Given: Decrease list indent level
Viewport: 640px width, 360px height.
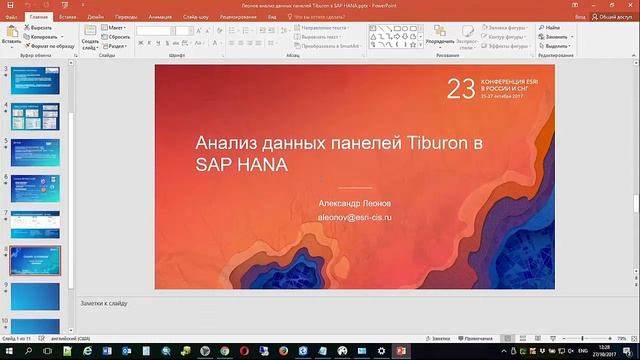Looking at the screenshot, I should point(262,31).
